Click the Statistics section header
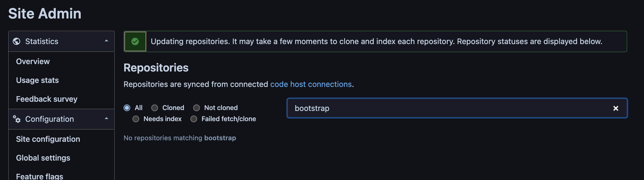Viewport: 644px width, 180px height. point(61,41)
